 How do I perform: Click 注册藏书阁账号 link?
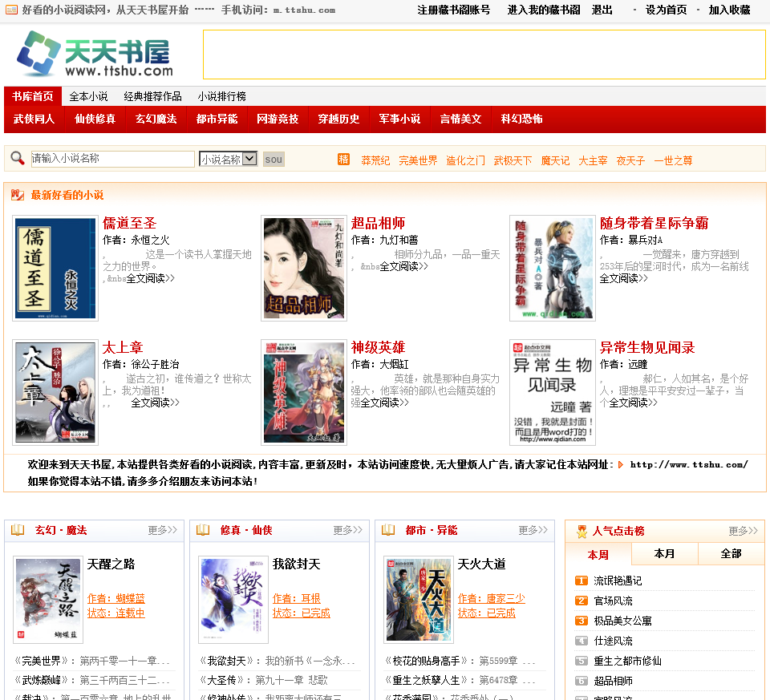tap(454, 10)
